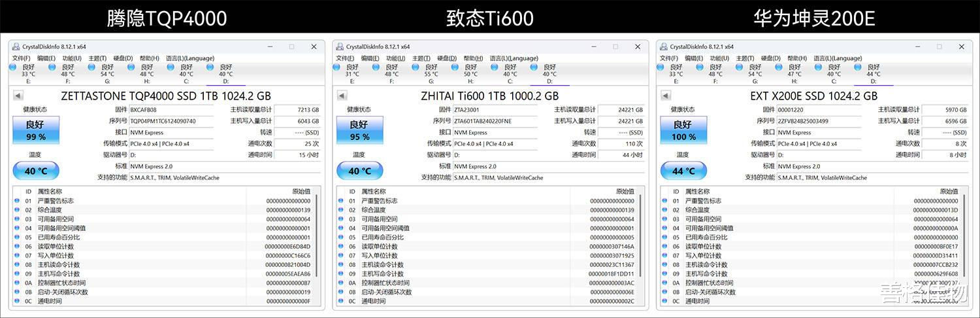Viewport: 980px width, 318px height.
Task: Select 可用备用空间 row in Ti600 list
Action: pyautogui.click(x=487, y=219)
